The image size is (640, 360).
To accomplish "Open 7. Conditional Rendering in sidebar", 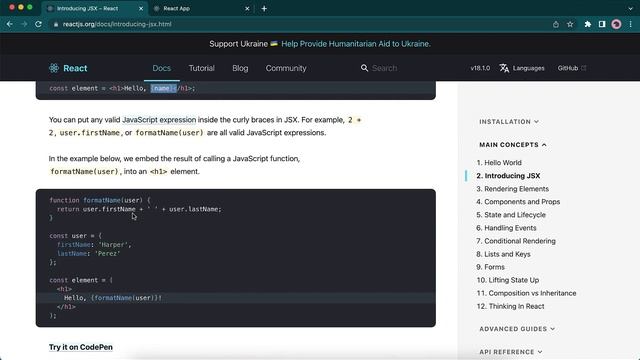I will point(516,241).
